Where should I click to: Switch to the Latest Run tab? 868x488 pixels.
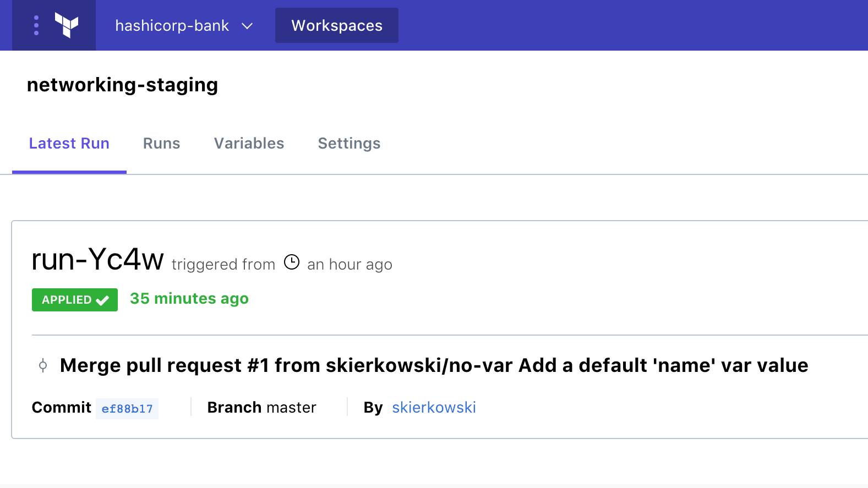pyautogui.click(x=69, y=144)
